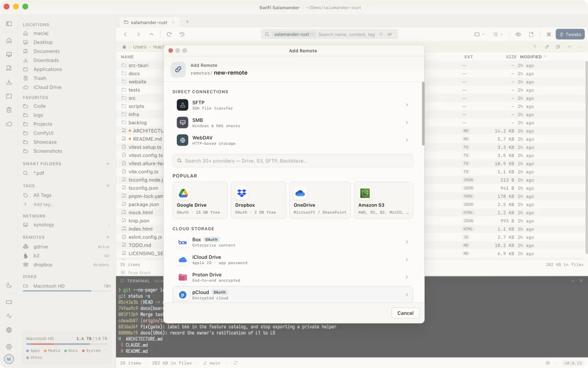Screen dimensions: 588x368
Task: Toggle the sidebar panel icon in left rail
Action: coord(9,24)
